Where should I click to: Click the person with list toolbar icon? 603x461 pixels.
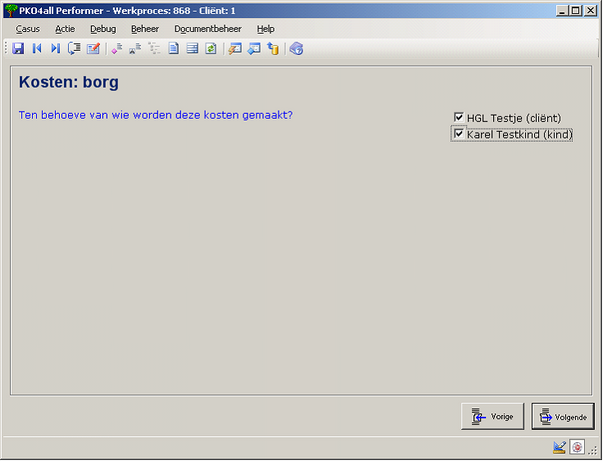[x=135, y=48]
